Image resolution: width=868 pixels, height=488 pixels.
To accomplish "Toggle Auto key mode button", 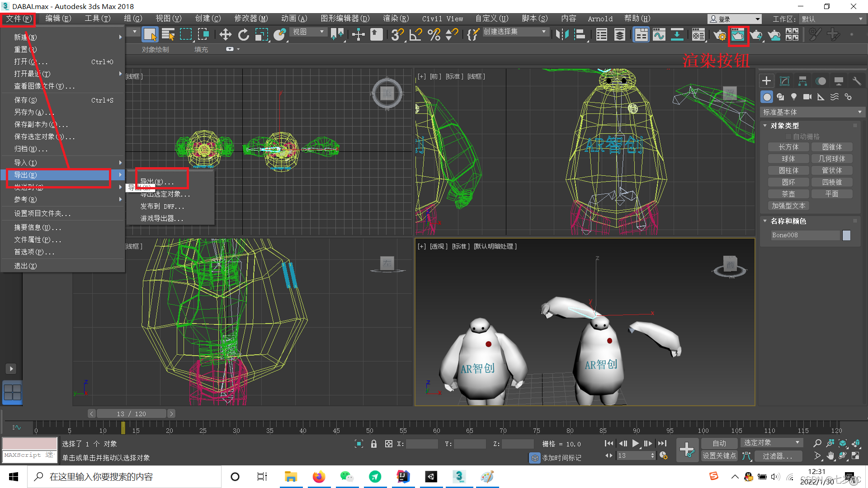I will tap(719, 443).
